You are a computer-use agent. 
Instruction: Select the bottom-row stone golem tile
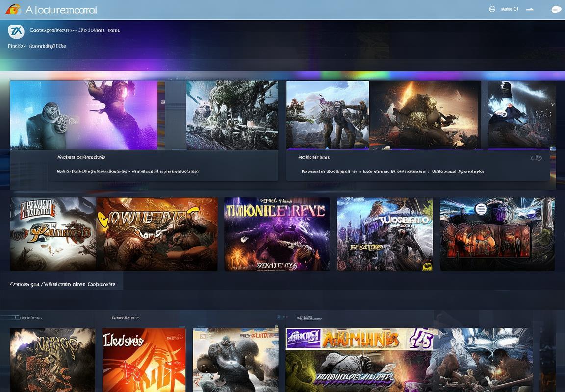click(x=235, y=360)
